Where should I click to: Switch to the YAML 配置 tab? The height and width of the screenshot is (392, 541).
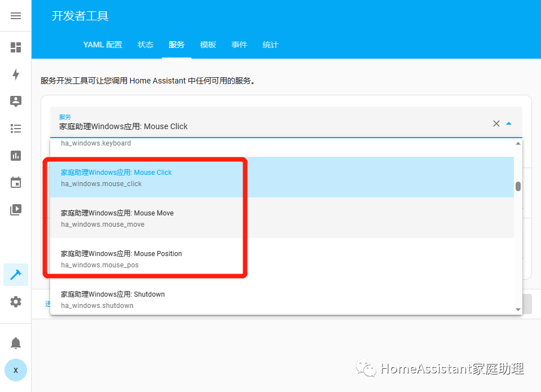(x=103, y=45)
